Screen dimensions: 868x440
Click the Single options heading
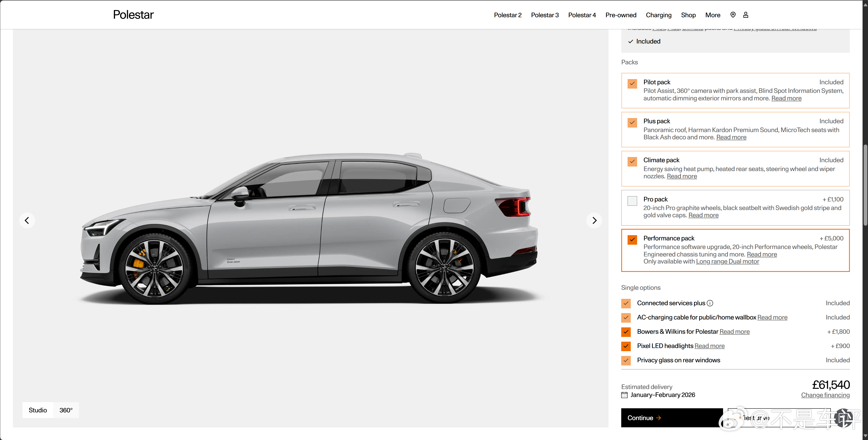pos(641,288)
